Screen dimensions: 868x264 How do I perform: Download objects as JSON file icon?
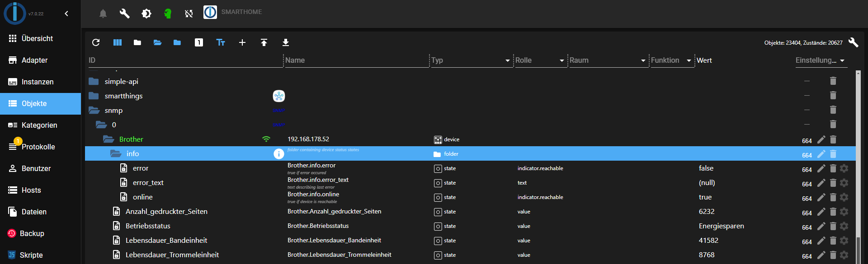click(286, 42)
